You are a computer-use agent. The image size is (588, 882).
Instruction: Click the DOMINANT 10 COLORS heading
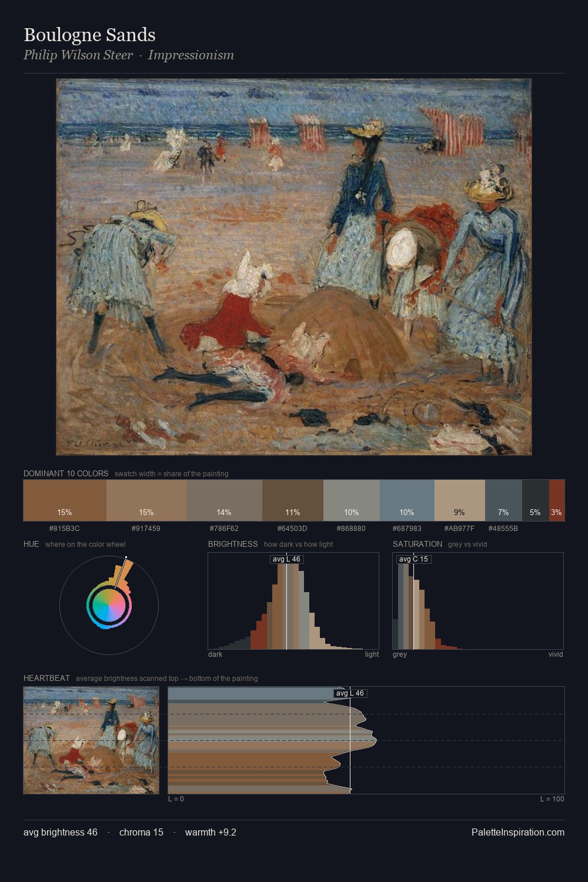tap(66, 473)
